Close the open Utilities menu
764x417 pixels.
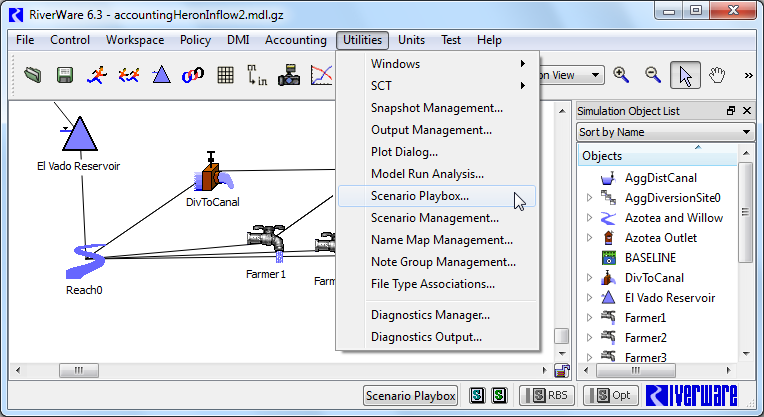(x=362, y=40)
